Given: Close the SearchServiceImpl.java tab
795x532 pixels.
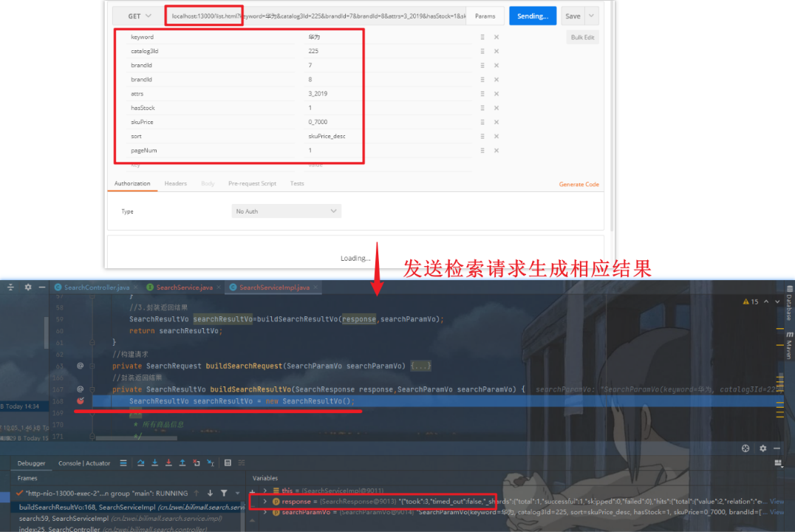Looking at the screenshot, I should [x=316, y=287].
